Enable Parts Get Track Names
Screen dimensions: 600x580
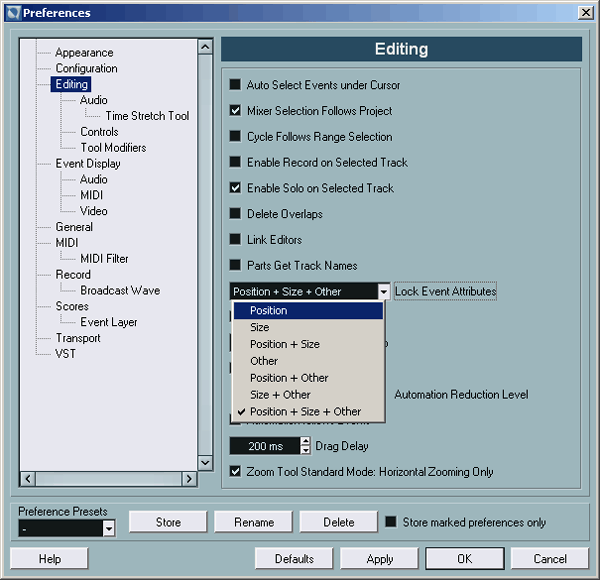[235, 265]
